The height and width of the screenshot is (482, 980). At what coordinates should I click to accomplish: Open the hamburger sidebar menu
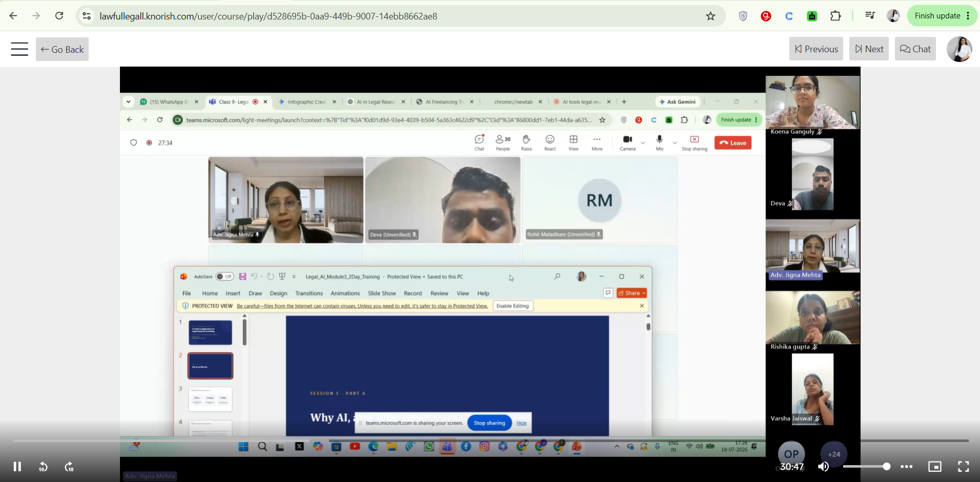coord(19,49)
